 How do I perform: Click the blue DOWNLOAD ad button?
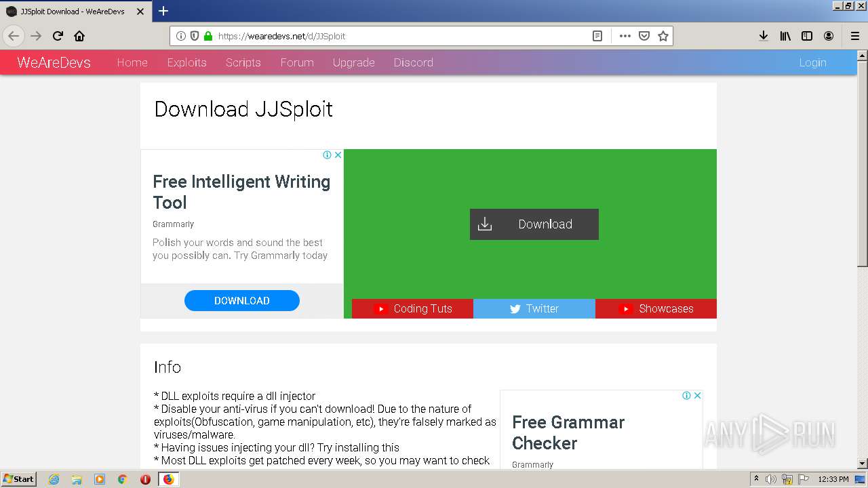(x=242, y=300)
